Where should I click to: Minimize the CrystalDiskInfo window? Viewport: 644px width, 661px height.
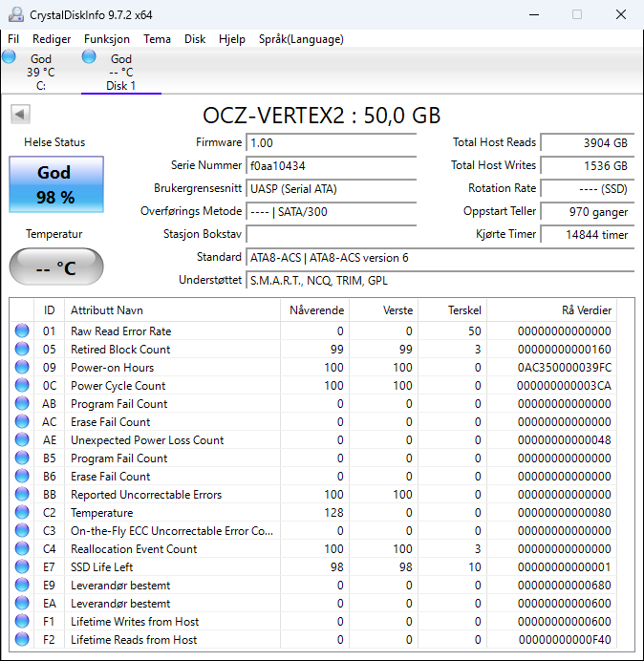[x=534, y=14]
